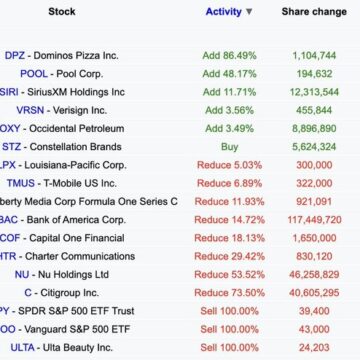Screen dimensions: 360x360
Task: Sort by the Activity column header
Action: 223,12
